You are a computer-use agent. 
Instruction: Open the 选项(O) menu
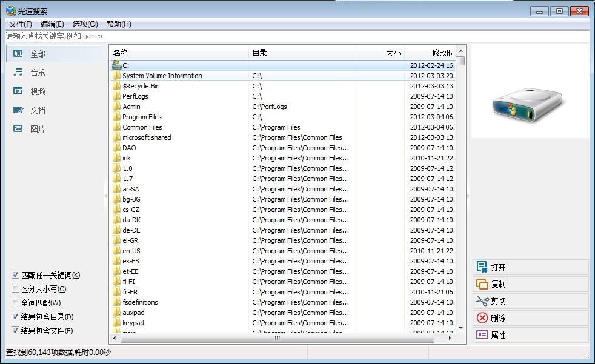tap(85, 24)
